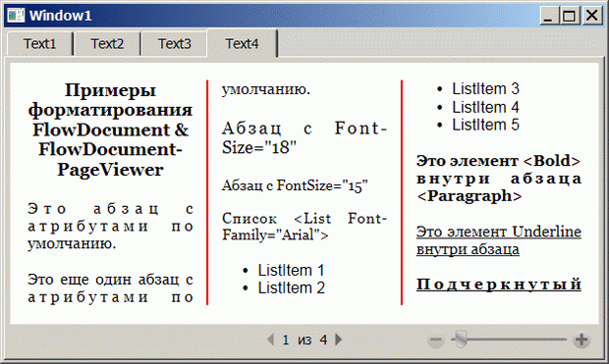Click the zoom out minus button
The height and width of the screenshot is (364, 609).
pos(435,340)
